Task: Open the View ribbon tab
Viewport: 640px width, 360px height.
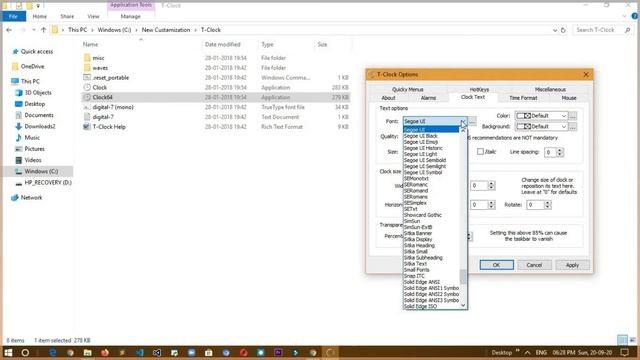Action: click(93, 16)
